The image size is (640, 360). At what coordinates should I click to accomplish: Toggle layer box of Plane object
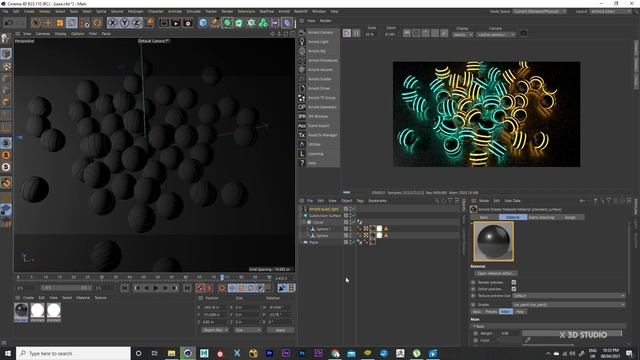pyautogui.click(x=346, y=242)
